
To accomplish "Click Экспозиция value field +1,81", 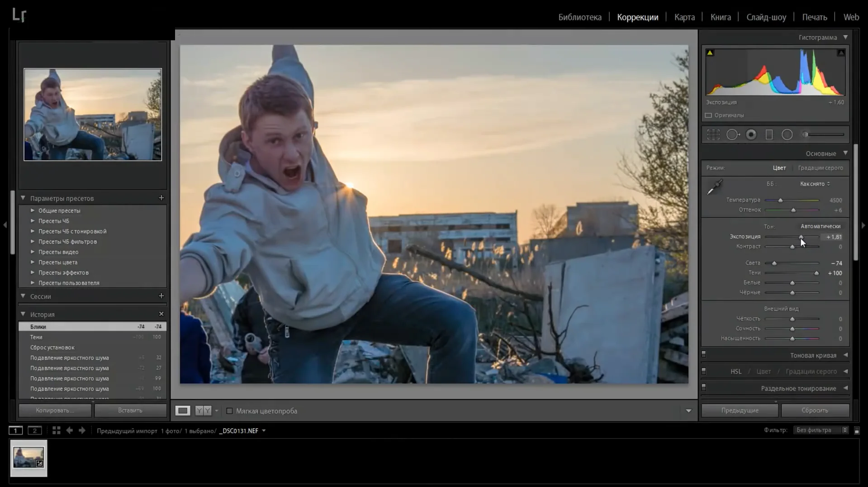I will (834, 237).
